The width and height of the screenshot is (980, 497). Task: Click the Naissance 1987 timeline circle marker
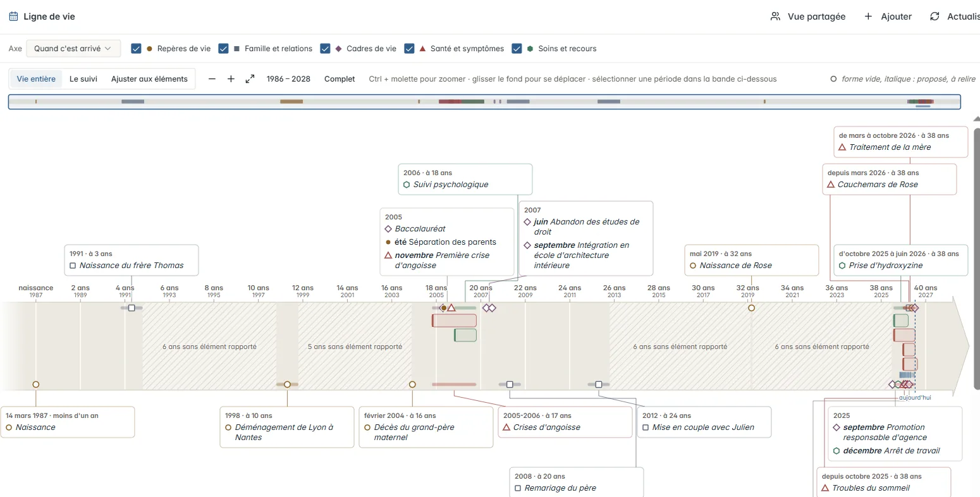click(36, 384)
